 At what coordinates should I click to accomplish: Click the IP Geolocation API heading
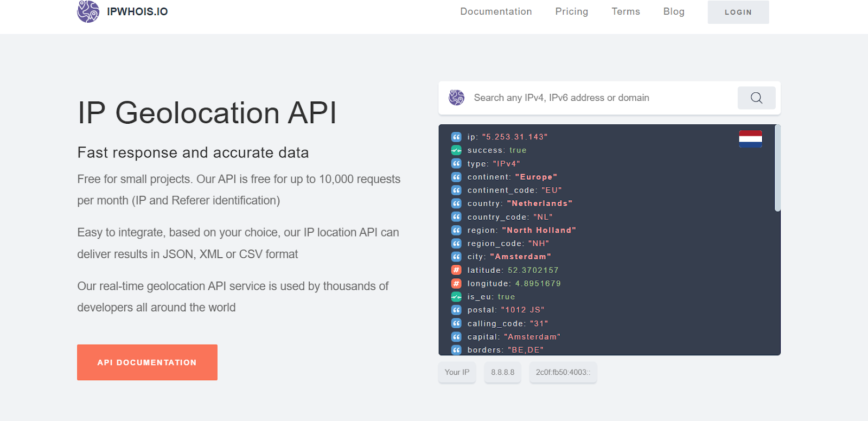[207, 113]
